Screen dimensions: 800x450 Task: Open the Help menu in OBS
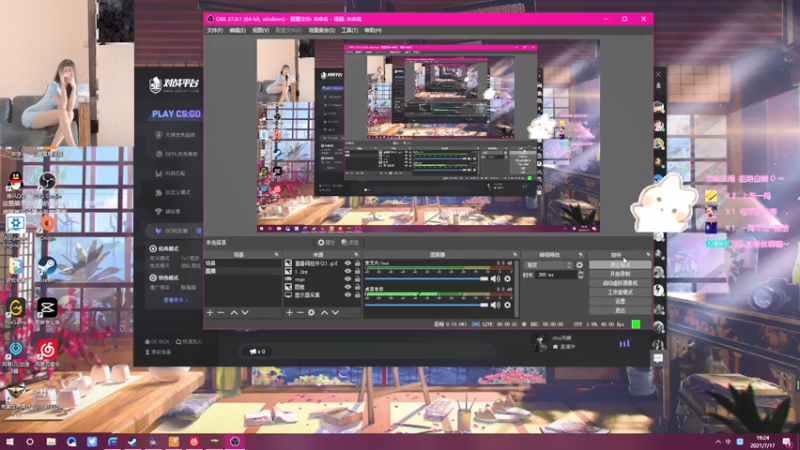pos(373,30)
